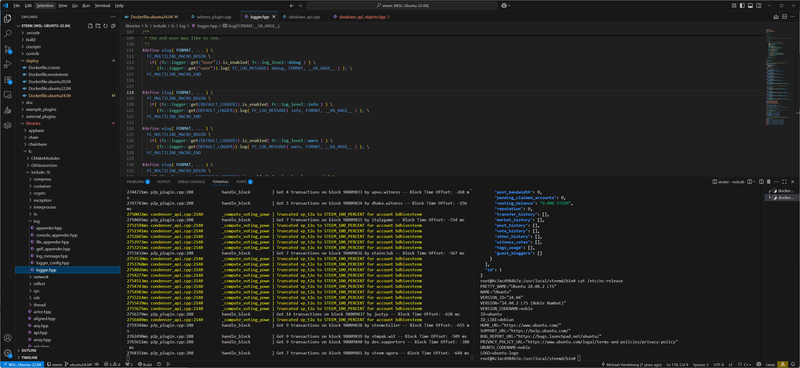Open the Copilot chat icon in title bar
Viewport: 800px width, 368px height.
[505, 5]
